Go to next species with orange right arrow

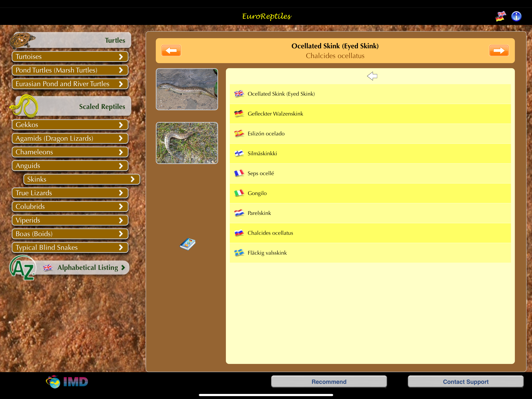coord(499,50)
